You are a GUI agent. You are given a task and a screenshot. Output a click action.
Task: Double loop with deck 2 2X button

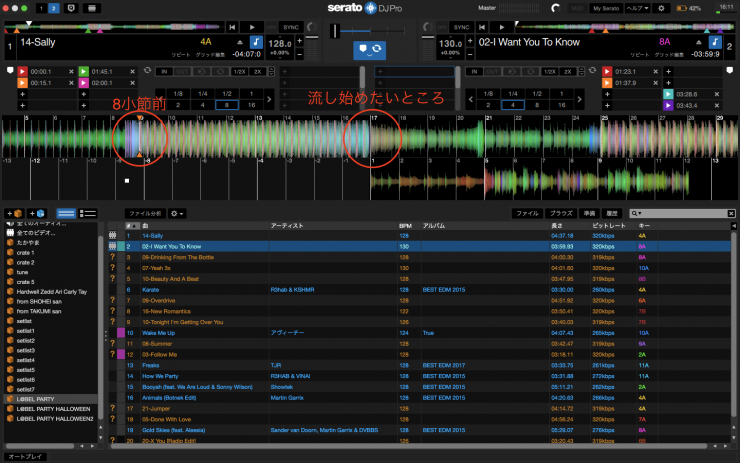point(568,72)
